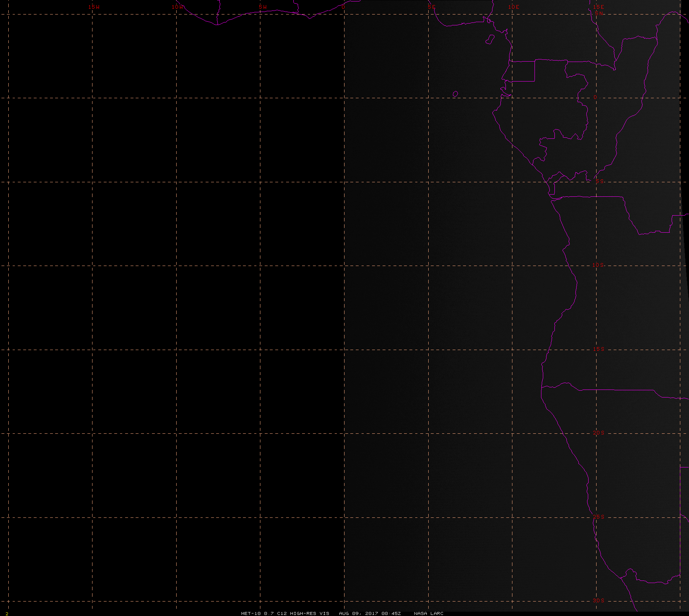Image resolution: width=689 pixels, height=616 pixels.
Task: Select the 10E longitude label
Action: pyautogui.click(x=514, y=7)
